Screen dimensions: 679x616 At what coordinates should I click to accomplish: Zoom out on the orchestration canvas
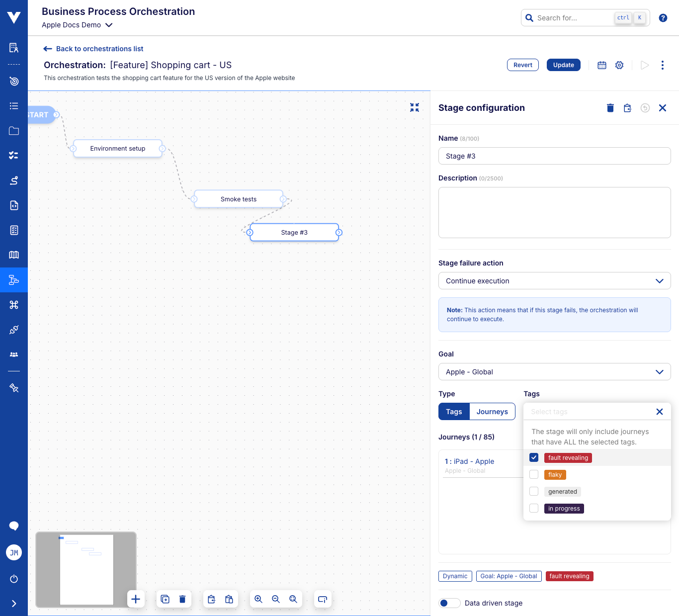tap(276, 599)
